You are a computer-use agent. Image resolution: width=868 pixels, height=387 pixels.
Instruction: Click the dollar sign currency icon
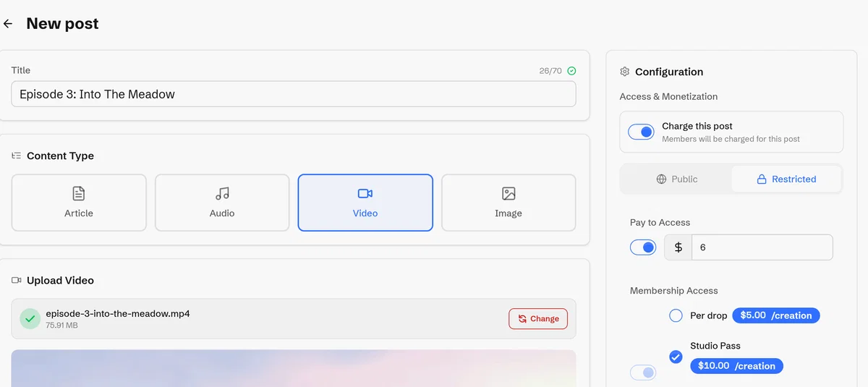(678, 247)
